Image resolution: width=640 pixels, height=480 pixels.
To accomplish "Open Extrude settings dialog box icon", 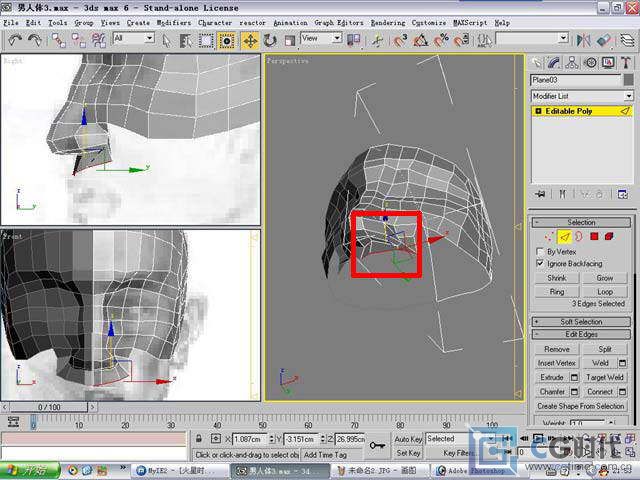I will click(x=574, y=378).
